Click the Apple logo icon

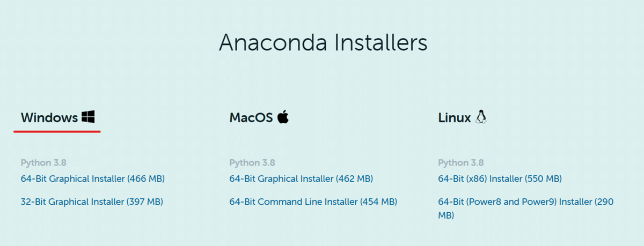pyautogui.click(x=283, y=117)
